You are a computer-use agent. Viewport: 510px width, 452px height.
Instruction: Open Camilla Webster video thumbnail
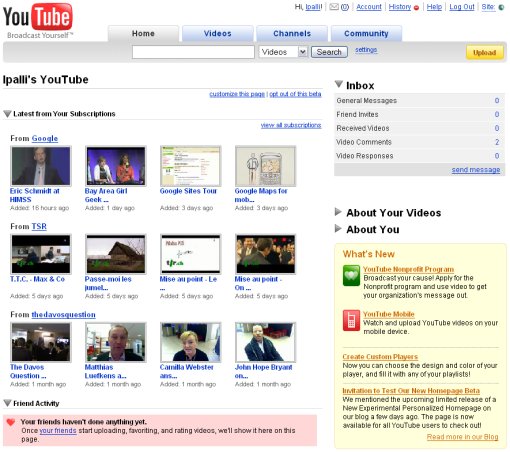pyautogui.click(x=191, y=342)
